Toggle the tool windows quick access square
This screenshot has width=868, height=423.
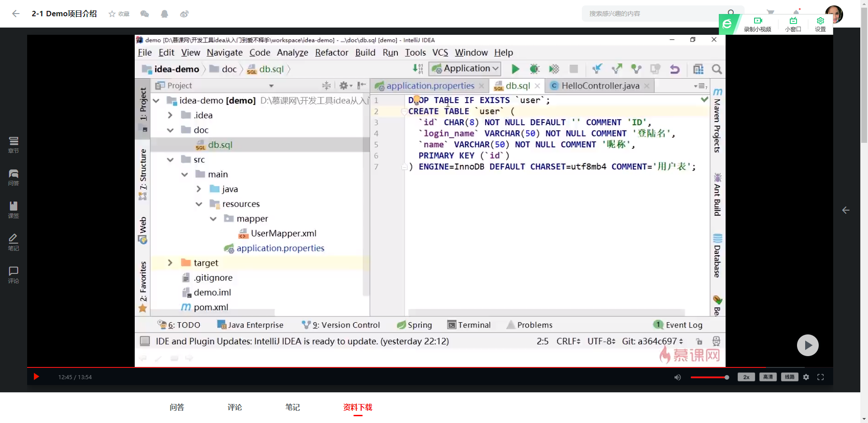point(145,341)
